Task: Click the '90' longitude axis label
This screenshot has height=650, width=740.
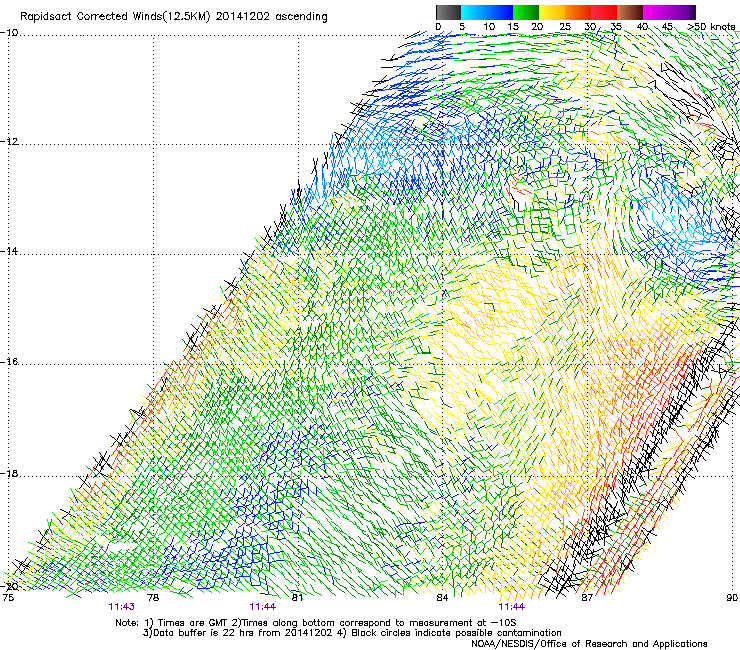Action: 732,598
